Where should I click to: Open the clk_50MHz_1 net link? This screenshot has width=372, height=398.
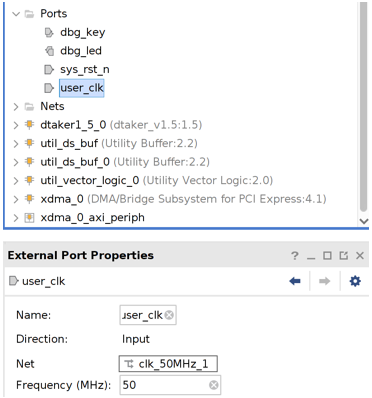click(168, 364)
